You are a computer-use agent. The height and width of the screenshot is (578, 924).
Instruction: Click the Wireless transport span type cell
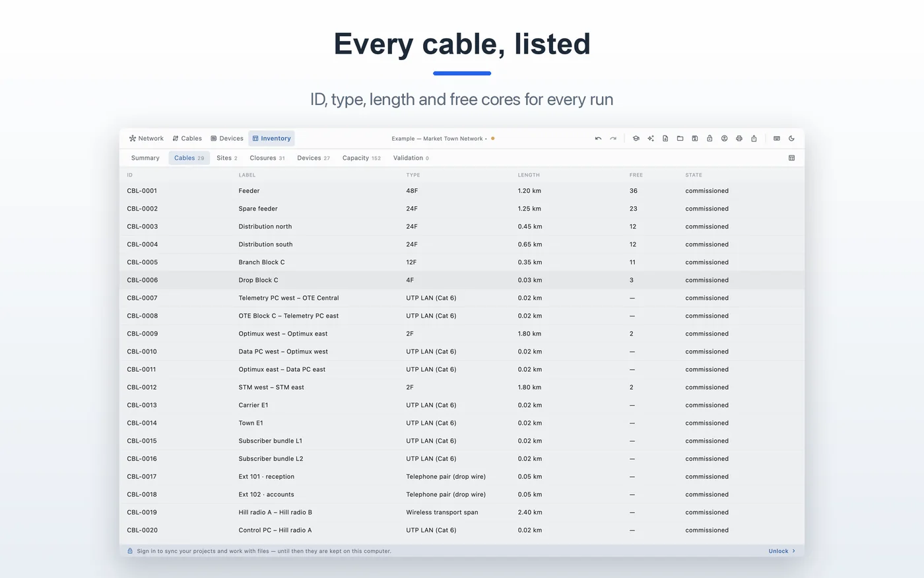442,513
